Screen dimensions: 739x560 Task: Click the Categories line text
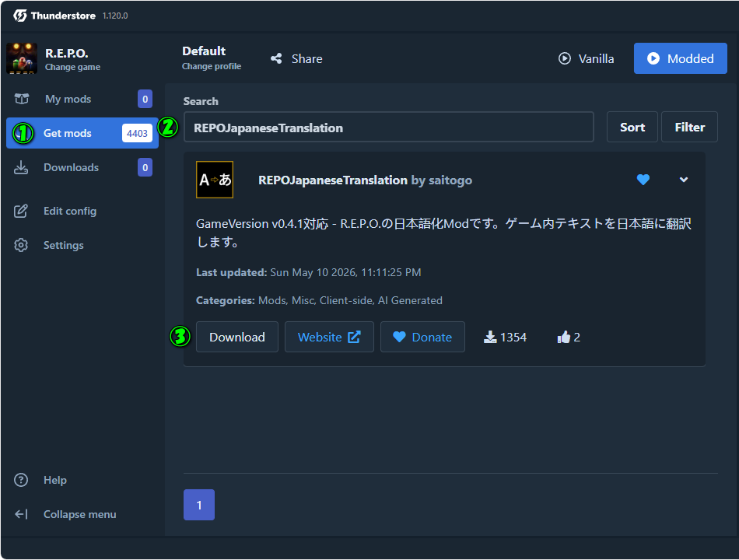tap(319, 300)
